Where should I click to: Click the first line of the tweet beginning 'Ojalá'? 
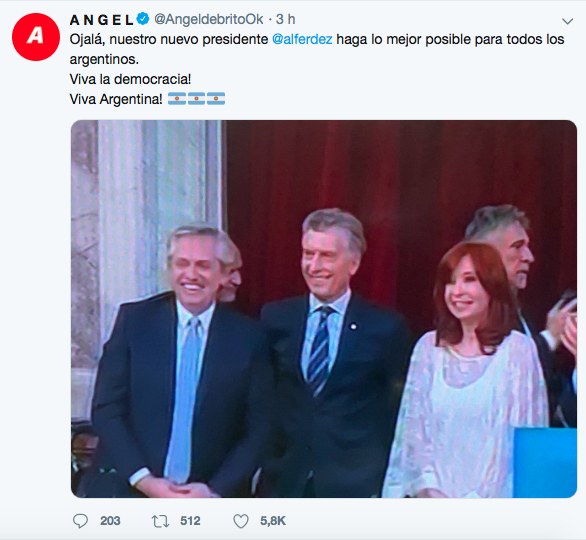pyautogui.click(x=317, y=40)
